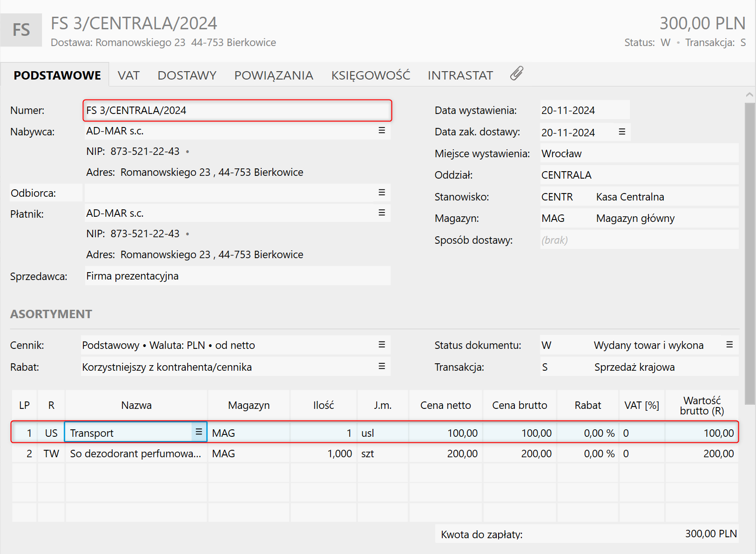Screen dimensions: 756x554
Task: Click the Numer input field
Action: [x=237, y=111]
